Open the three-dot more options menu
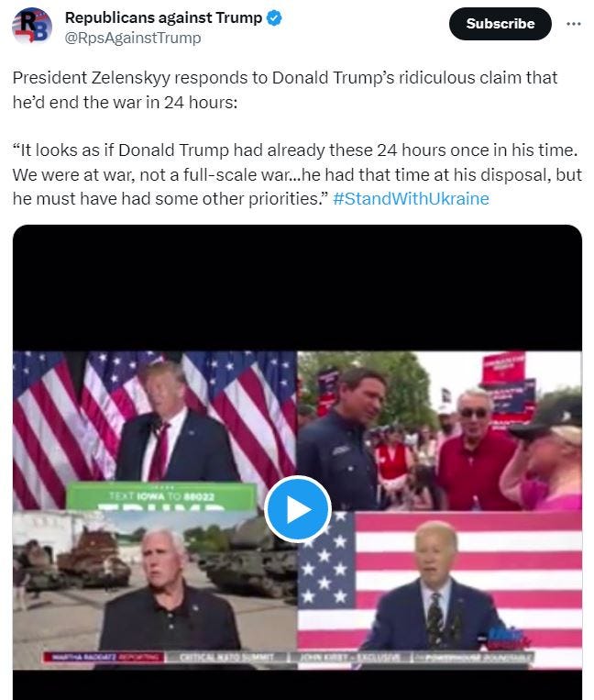This screenshot has height=700, width=594. click(574, 24)
